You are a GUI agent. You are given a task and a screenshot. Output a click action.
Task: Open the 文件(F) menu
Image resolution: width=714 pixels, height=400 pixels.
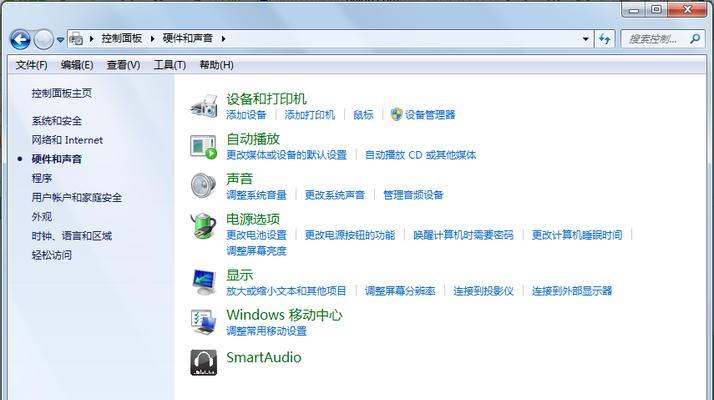[x=31, y=65]
